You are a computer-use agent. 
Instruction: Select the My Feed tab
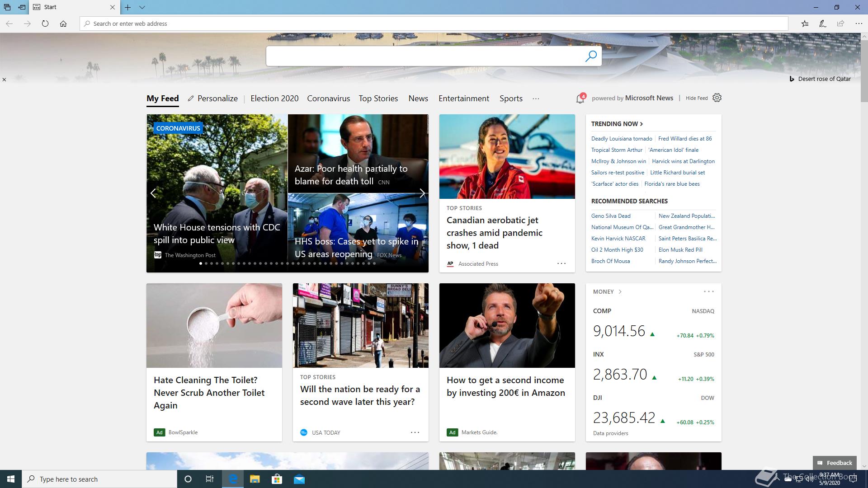pyautogui.click(x=163, y=99)
